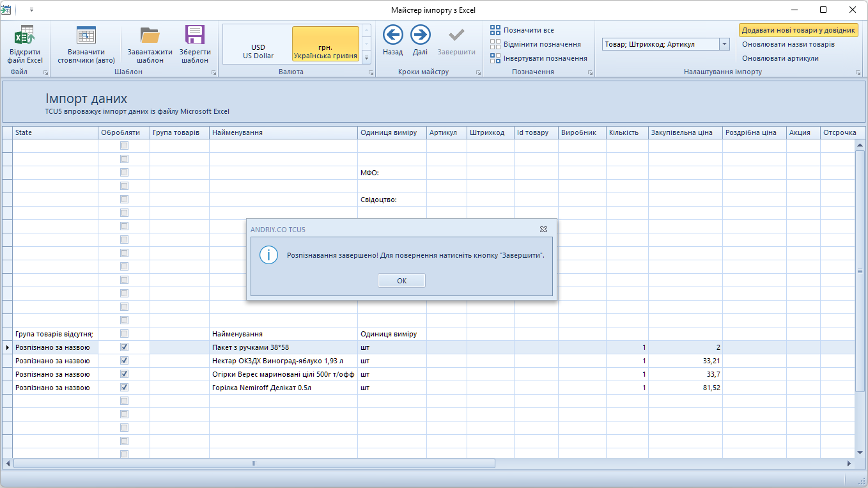Save template with Зберегти шаблон

click(195, 44)
